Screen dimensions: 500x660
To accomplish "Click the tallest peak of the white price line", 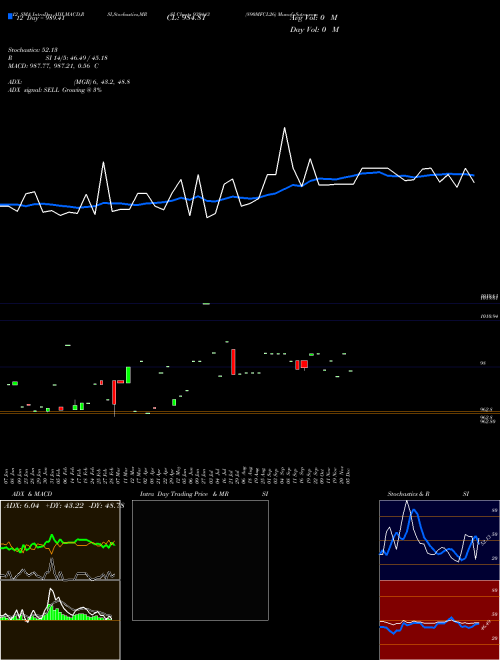I will tap(285, 128).
